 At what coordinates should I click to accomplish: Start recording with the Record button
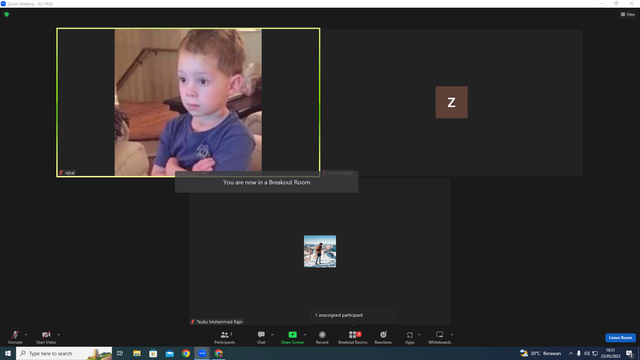pyautogui.click(x=322, y=337)
